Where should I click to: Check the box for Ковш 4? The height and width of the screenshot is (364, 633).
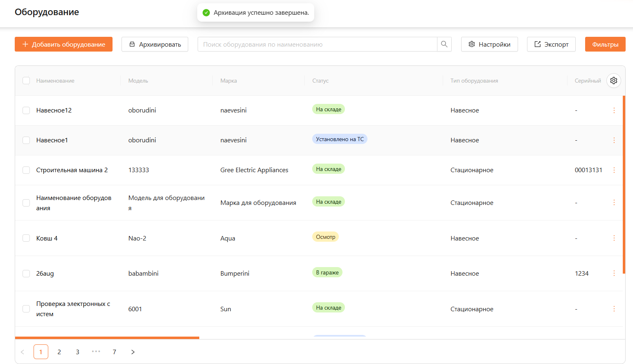click(x=26, y=238)
